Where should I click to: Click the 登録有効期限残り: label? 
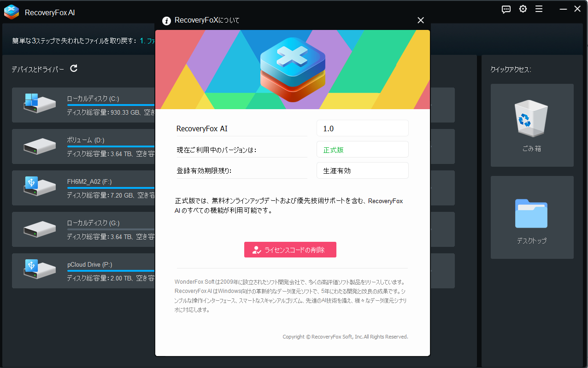(204, 170)
